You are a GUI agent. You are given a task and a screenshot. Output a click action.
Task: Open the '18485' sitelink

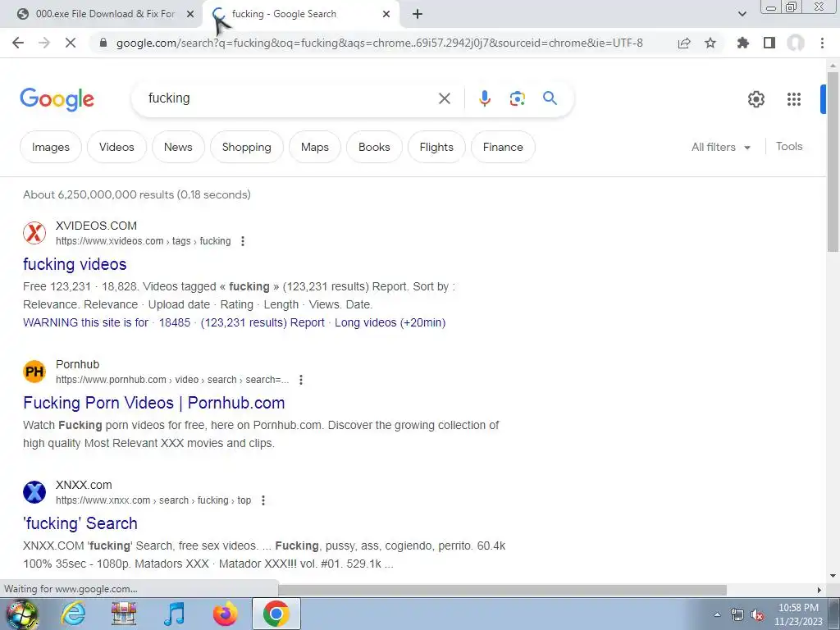(x=175, y=322)
